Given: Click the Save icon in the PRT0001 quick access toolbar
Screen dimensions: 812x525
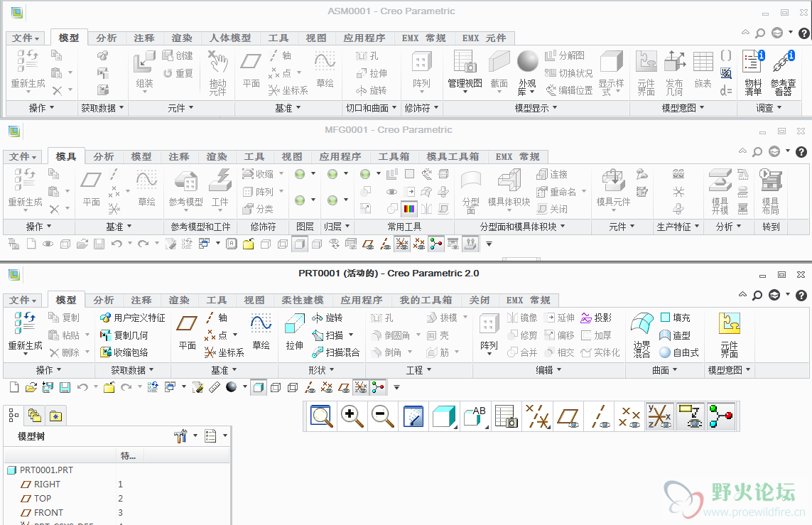Looking at the screenshot, I should [65, 387].
